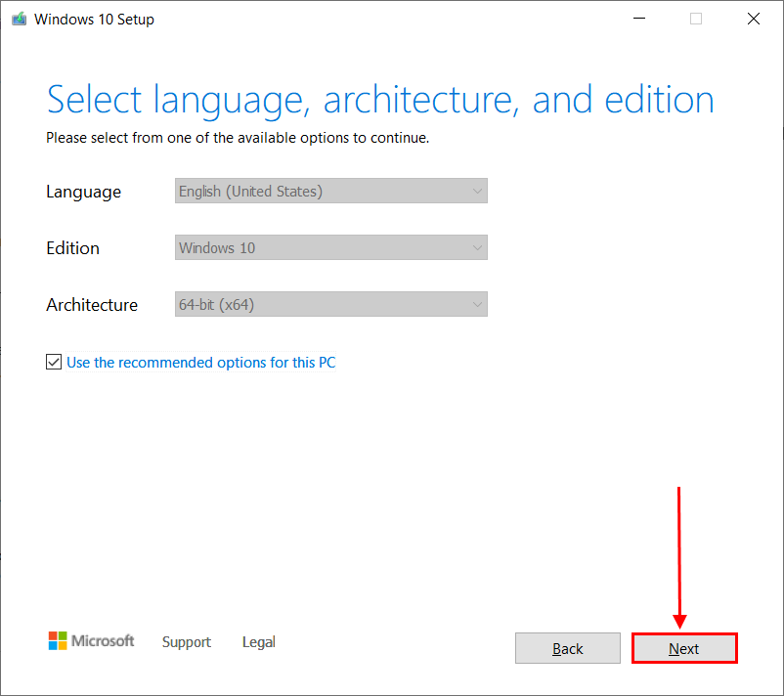
Task: Open the Legal link
Action: pos(258,642)
